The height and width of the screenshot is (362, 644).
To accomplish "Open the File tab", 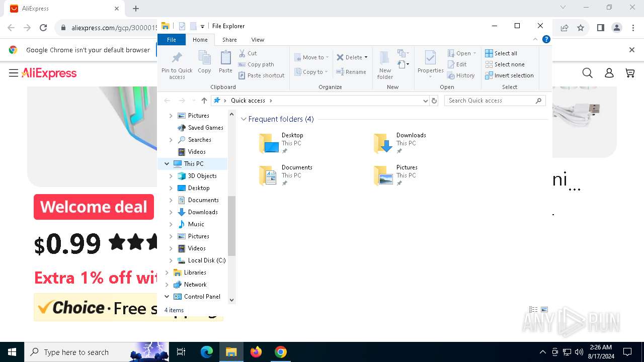I will click(x=172, y=40).
